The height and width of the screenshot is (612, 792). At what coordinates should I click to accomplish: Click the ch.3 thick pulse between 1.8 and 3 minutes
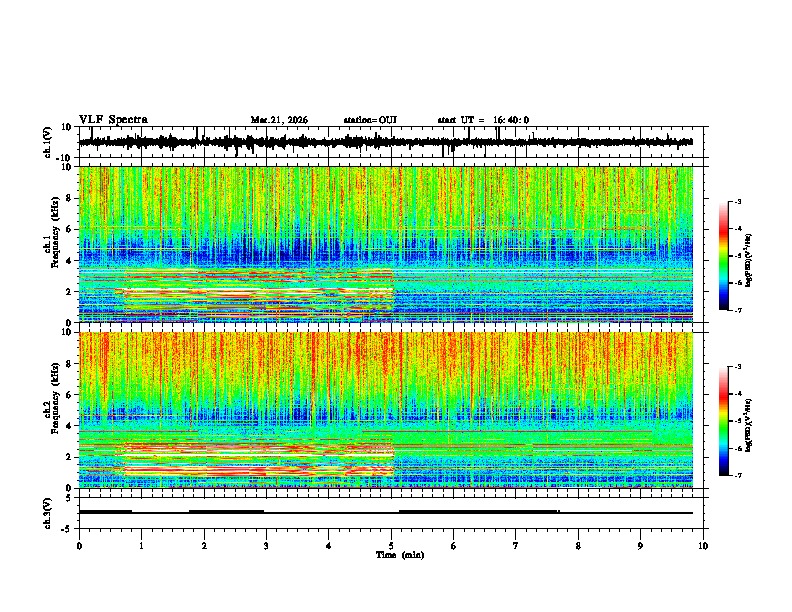tap(226, 512)
